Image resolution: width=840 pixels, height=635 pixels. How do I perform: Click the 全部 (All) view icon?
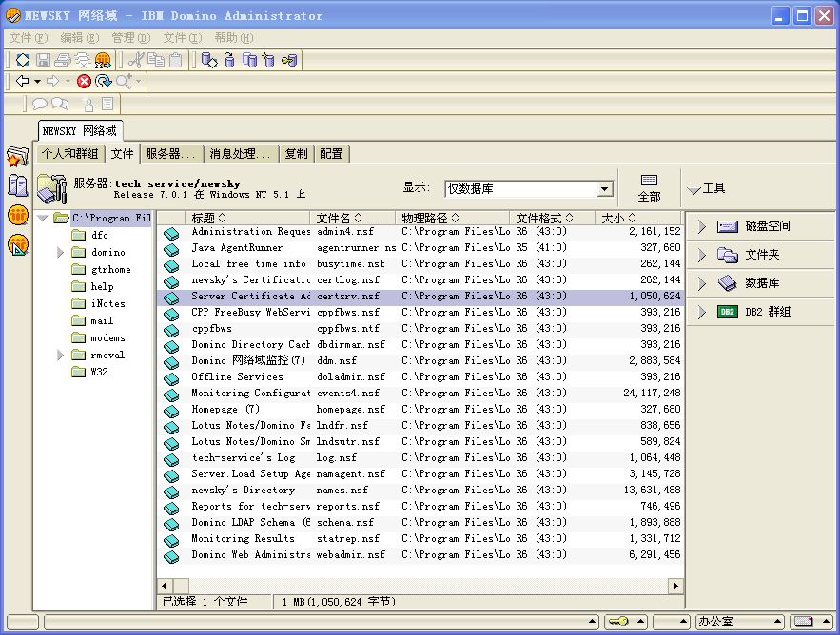point(649,187)
